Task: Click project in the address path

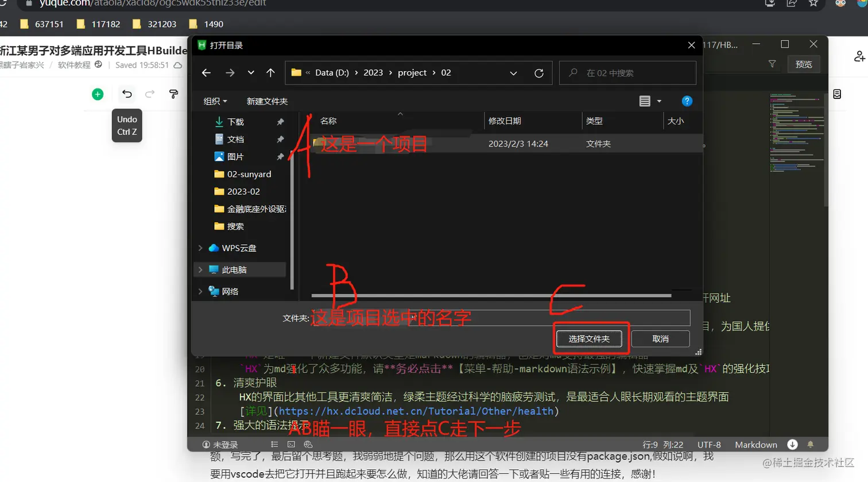Action: (x=412, y=73)
